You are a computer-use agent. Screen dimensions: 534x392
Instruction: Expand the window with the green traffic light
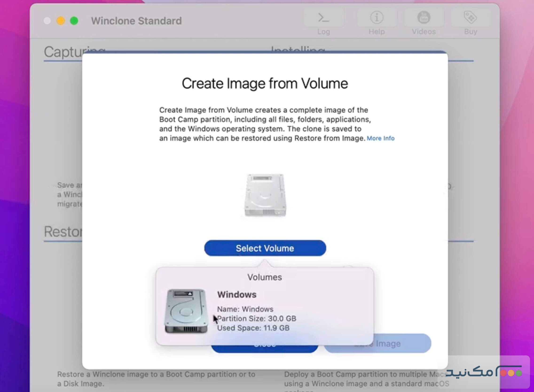click(74, 21)
